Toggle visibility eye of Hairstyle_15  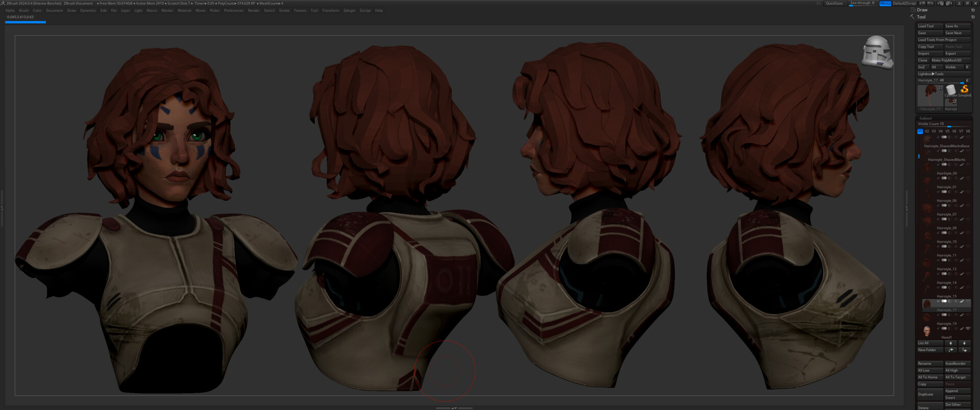(968, 288)
